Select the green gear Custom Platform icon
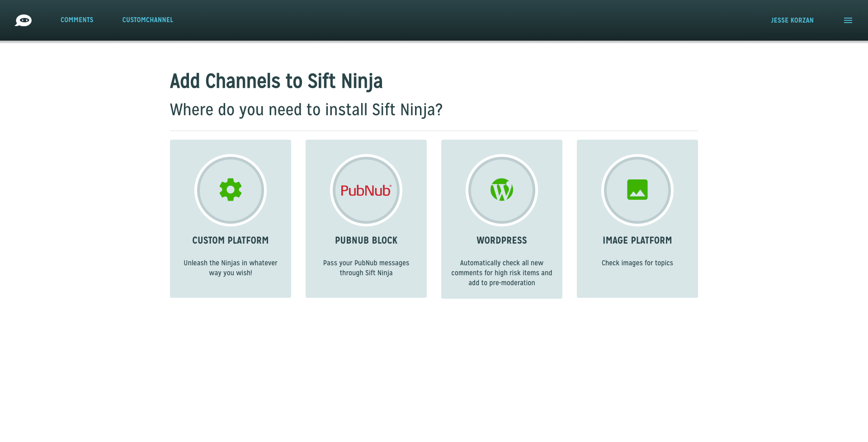Screen dimensions: 868x442 [x=231, y=190]
